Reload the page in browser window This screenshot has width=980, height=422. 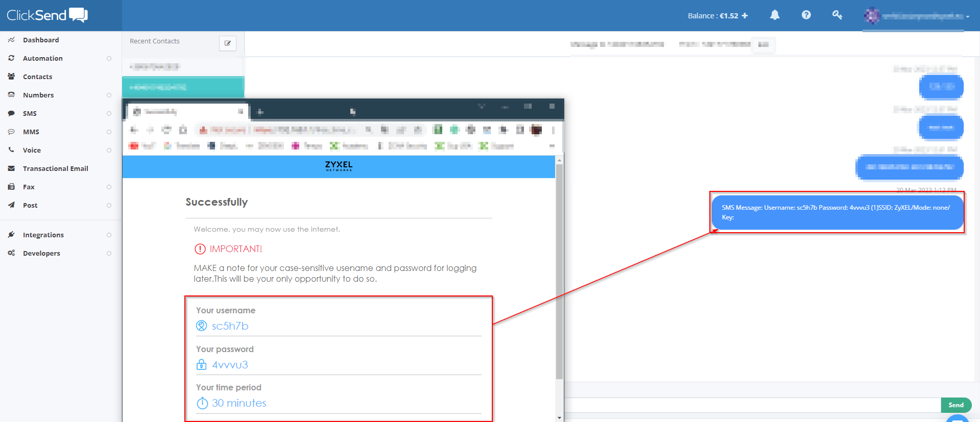tap(166, 130)
